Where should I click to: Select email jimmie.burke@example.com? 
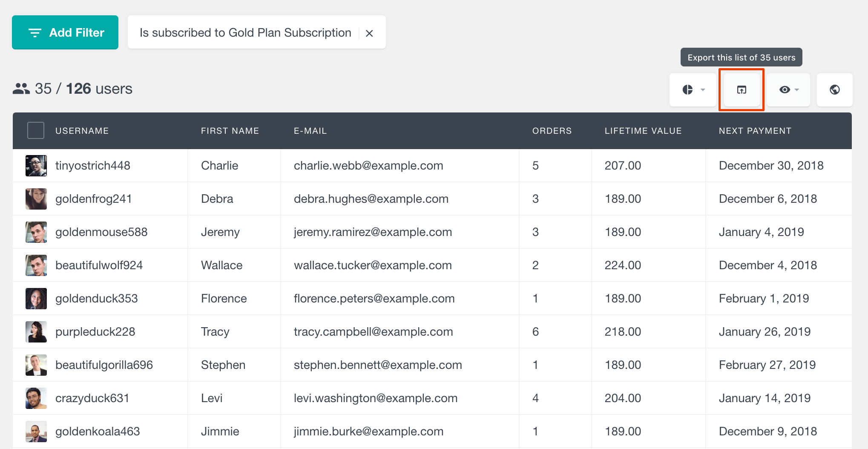[x=369, y=432]
